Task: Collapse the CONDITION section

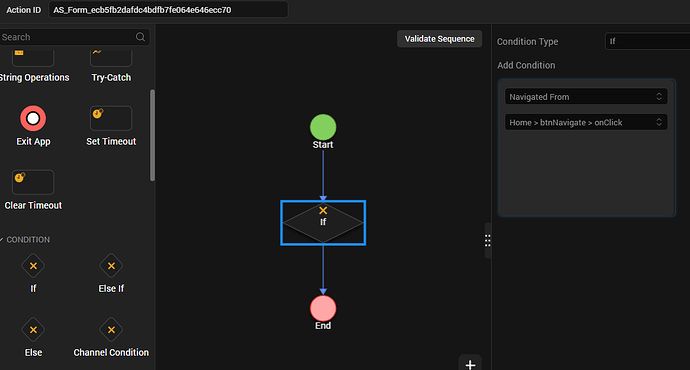Action: click(x=2, y=240)
